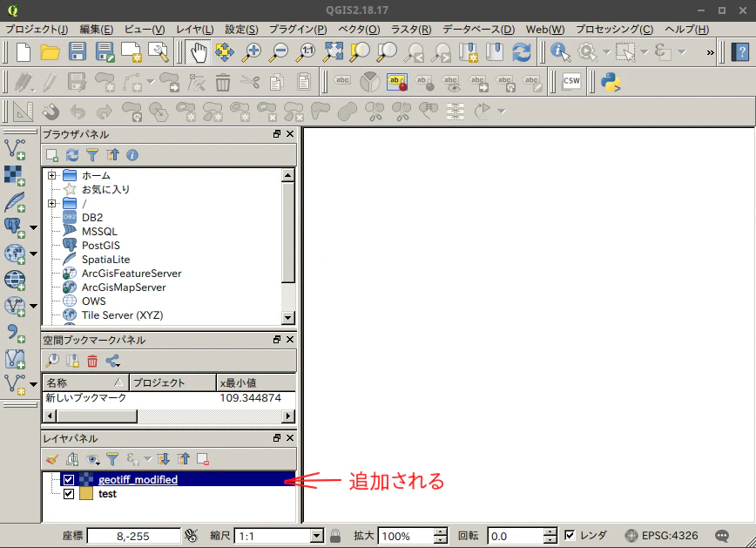
Task: Click the EPSG:4326 CRS status button
Action: [x=662, y=536]
